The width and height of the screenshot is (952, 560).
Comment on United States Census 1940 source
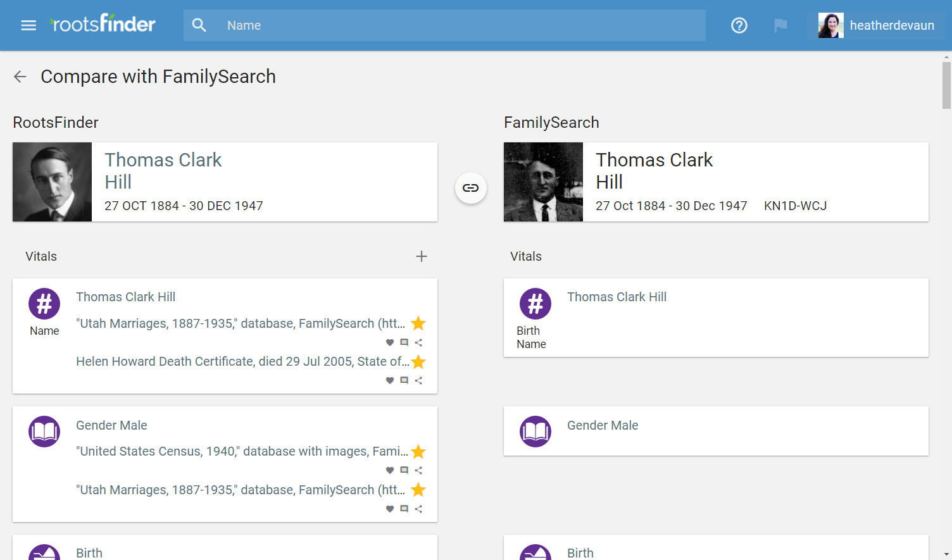tap(404, 470)
